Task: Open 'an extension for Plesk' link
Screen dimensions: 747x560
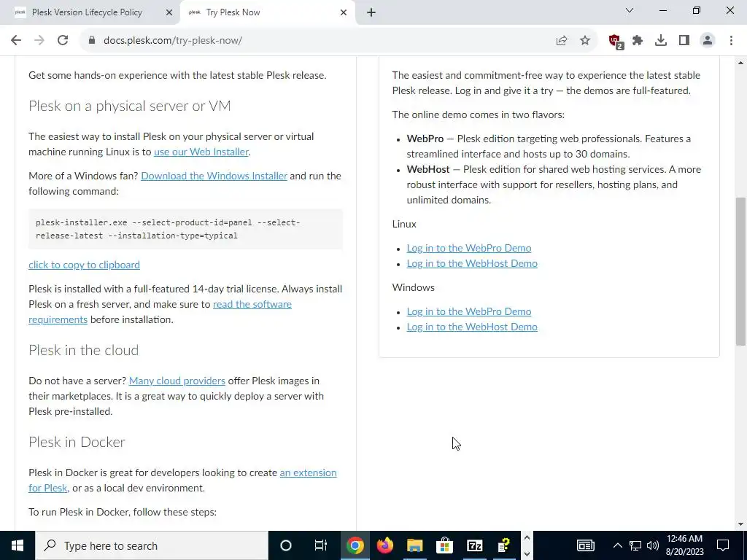Action: coord(308,472)
